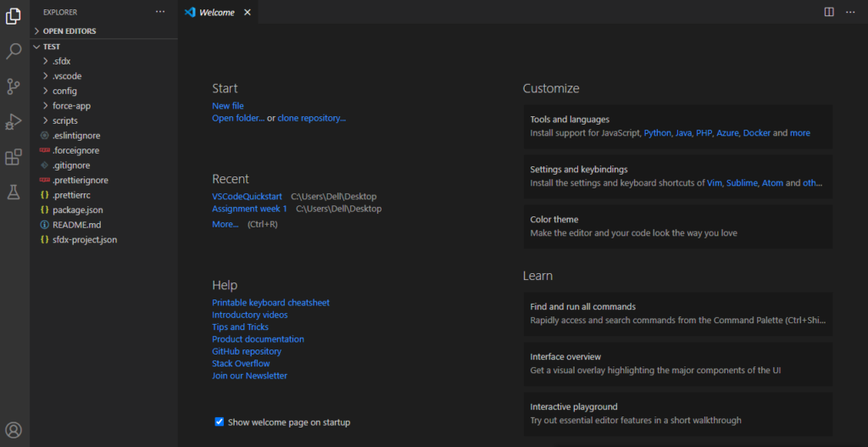
Task: Click the .eslintignore file icon
Action: pos(44,136)
